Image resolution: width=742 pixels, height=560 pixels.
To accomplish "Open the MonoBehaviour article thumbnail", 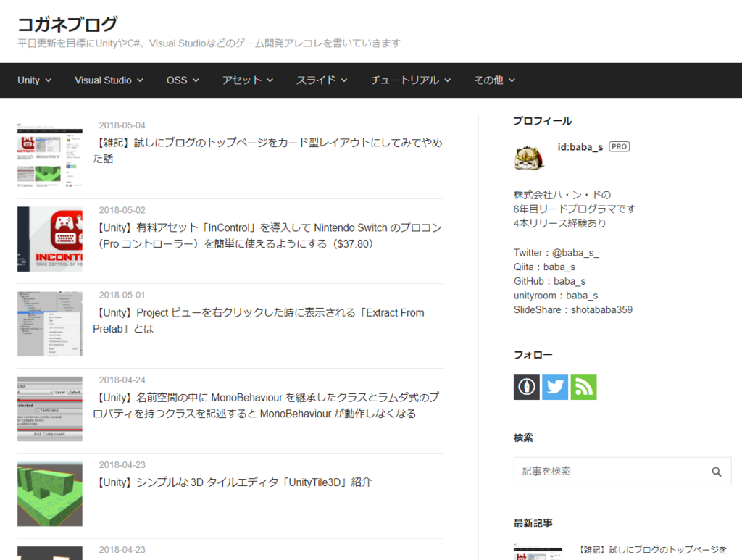I will (x=50, y=409).
